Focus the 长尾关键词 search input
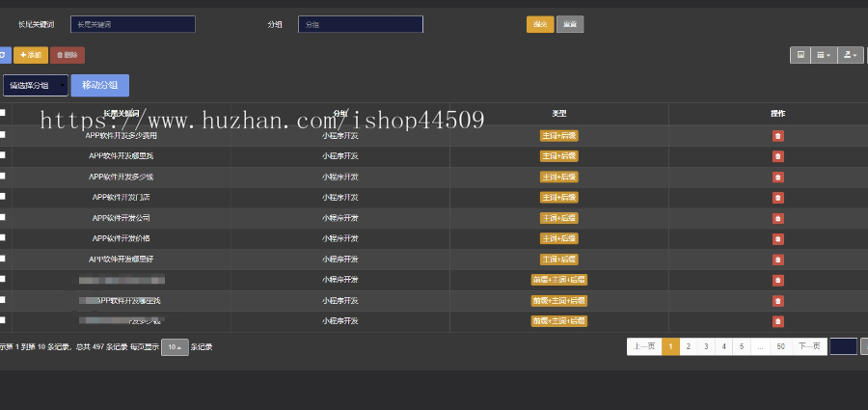 [x=133, y=24]
